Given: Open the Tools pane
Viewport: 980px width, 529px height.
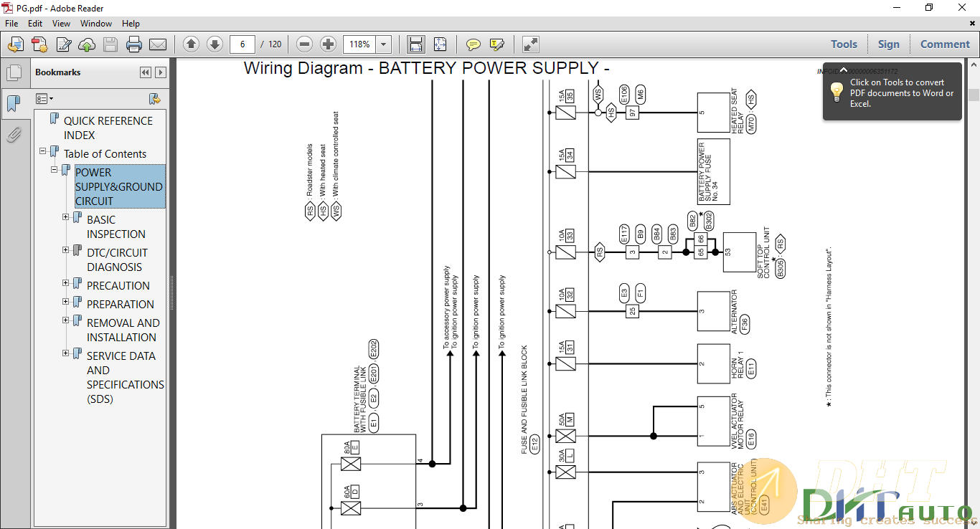Looking at the screenshot, I should (844, 44).
